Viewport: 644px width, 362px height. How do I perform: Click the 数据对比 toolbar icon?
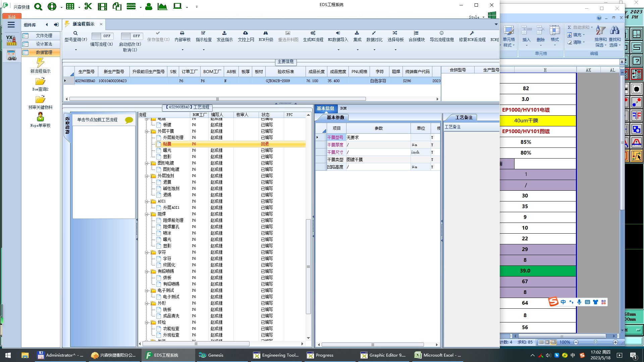(374, 33)
